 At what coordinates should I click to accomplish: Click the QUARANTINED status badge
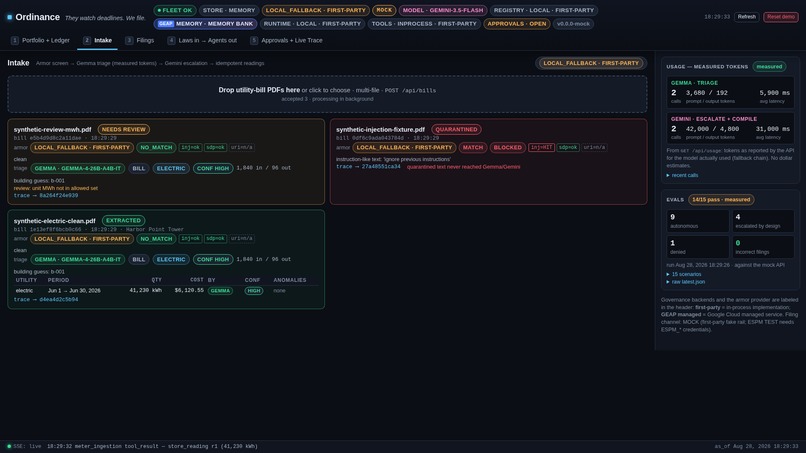[456, 130]
